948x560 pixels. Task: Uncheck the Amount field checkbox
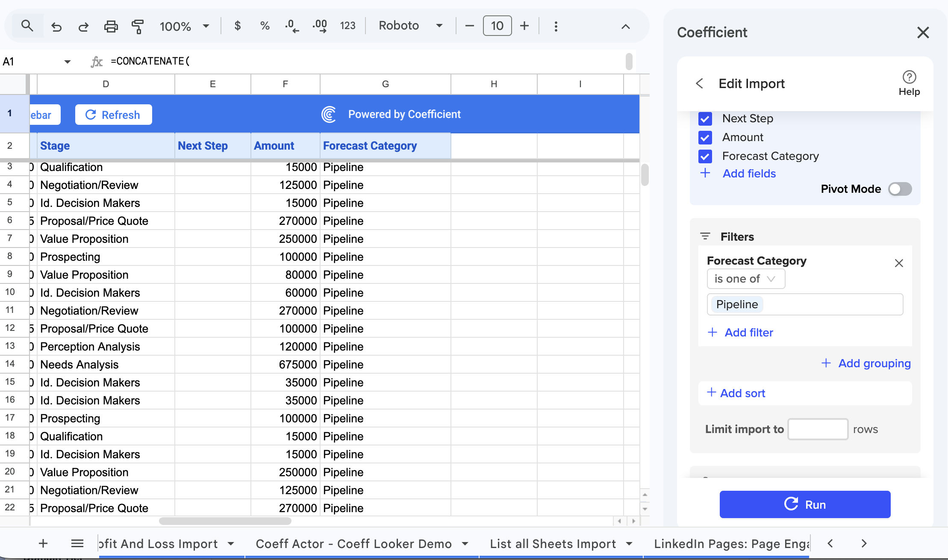(x=705, y=138)
